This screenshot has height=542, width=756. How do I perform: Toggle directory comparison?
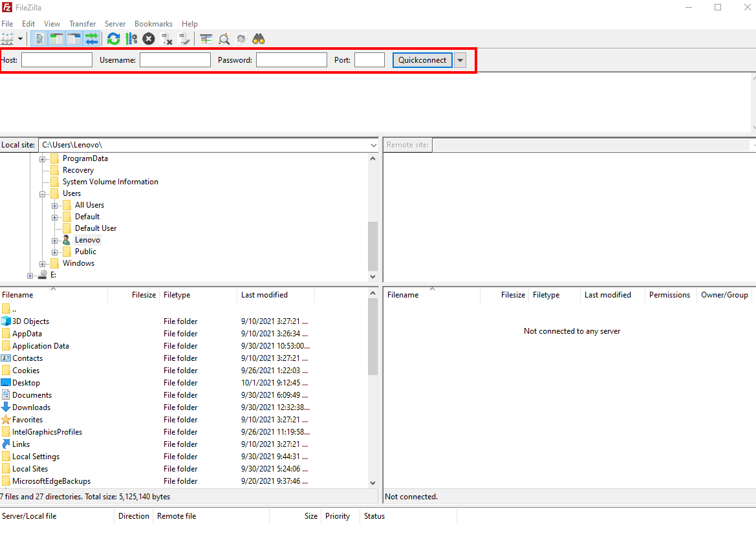tap(224, 39)
